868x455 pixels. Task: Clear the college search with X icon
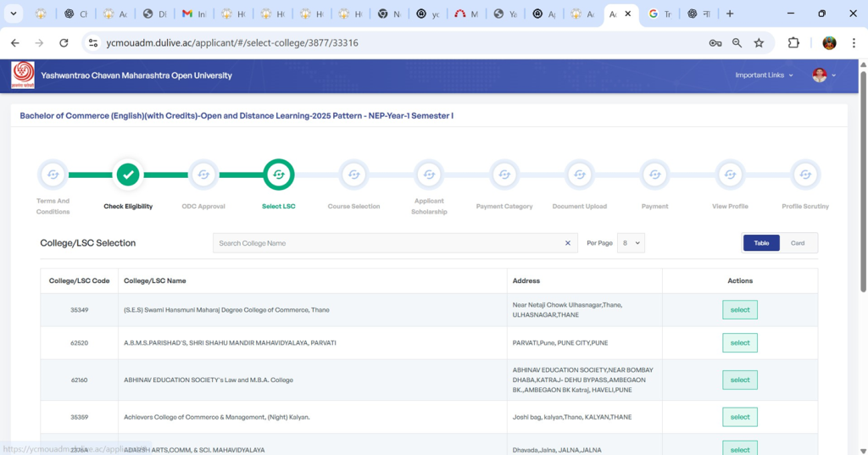[x=568, y=243]
